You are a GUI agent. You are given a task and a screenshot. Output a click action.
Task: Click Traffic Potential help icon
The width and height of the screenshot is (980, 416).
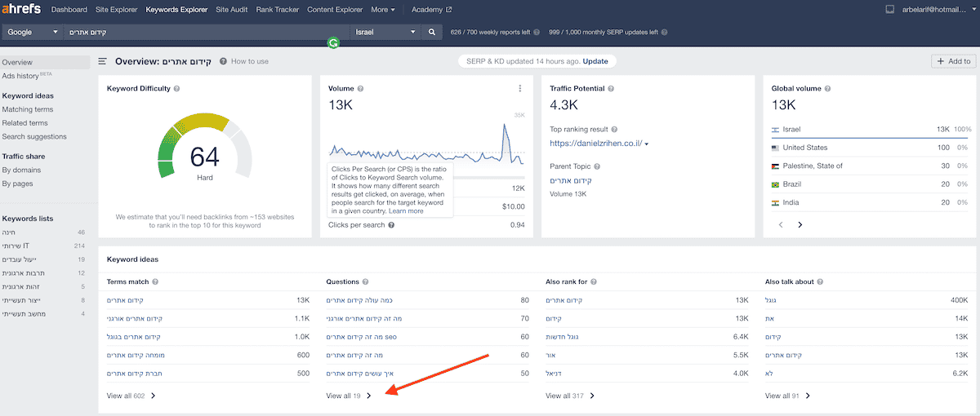pos(611,88)
